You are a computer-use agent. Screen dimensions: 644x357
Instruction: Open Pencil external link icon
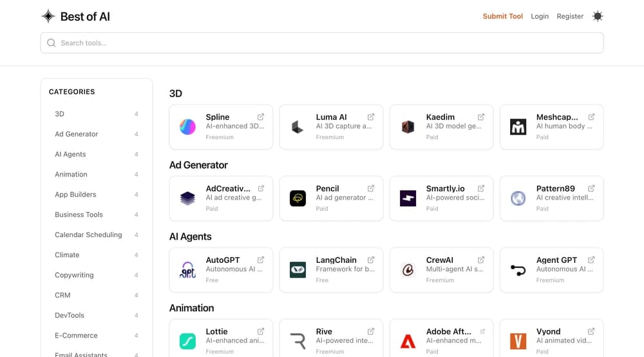tap(371, 189)
